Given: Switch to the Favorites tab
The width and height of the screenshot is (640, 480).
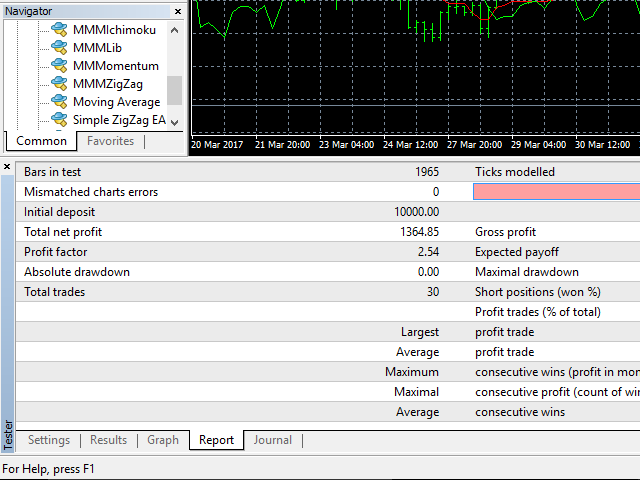Looking at the screenshot, I should coord(110,141).
